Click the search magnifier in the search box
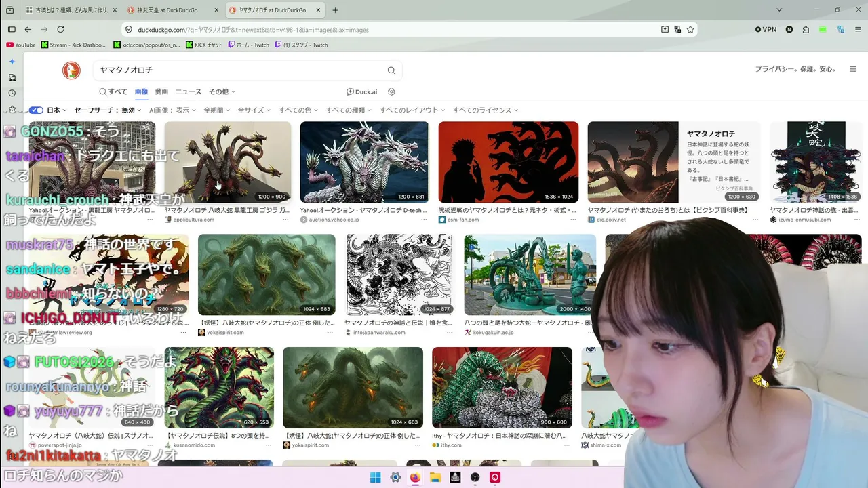868x488 pixels. pyautogui.click(x=391, y=70)
